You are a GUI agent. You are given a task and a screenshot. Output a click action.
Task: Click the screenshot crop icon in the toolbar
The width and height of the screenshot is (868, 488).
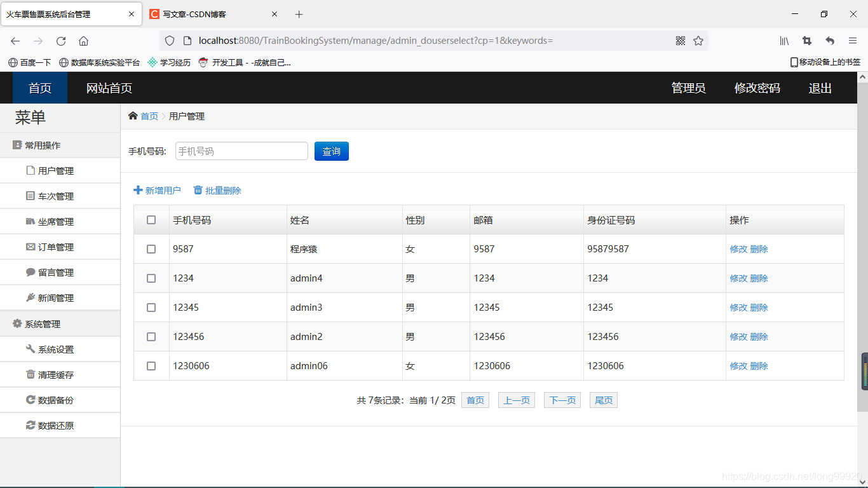click(807, 41)
